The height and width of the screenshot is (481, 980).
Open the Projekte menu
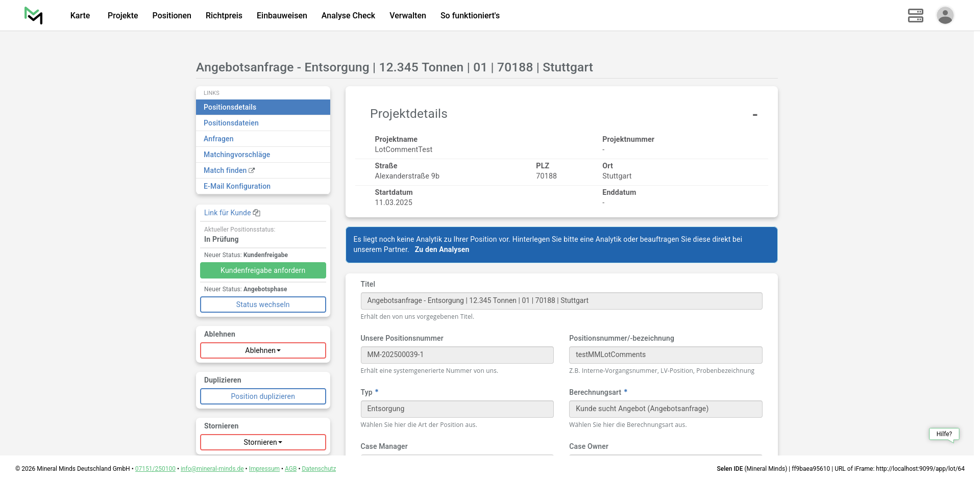(122, 15)
